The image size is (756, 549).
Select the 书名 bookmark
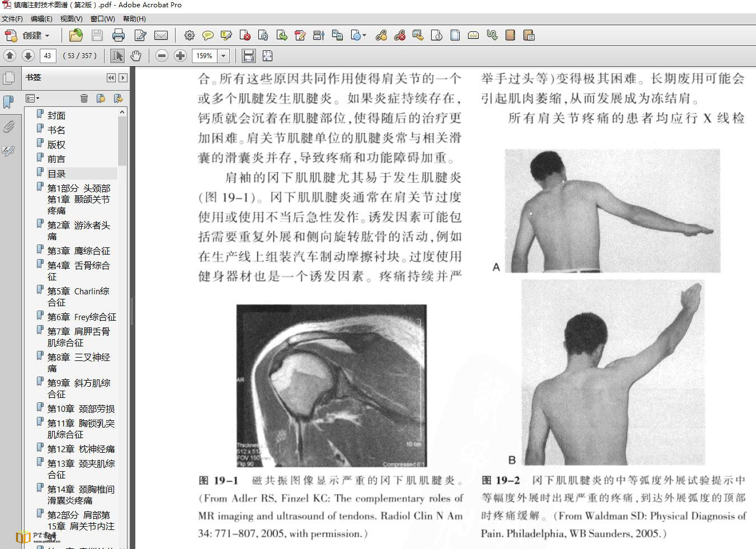point(56,130)
